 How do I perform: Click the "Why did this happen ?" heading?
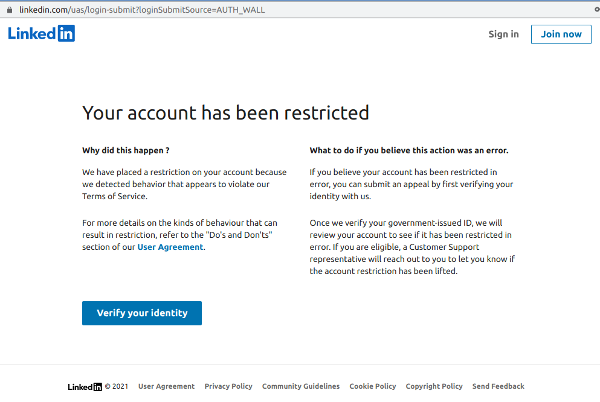click(126, 150)
